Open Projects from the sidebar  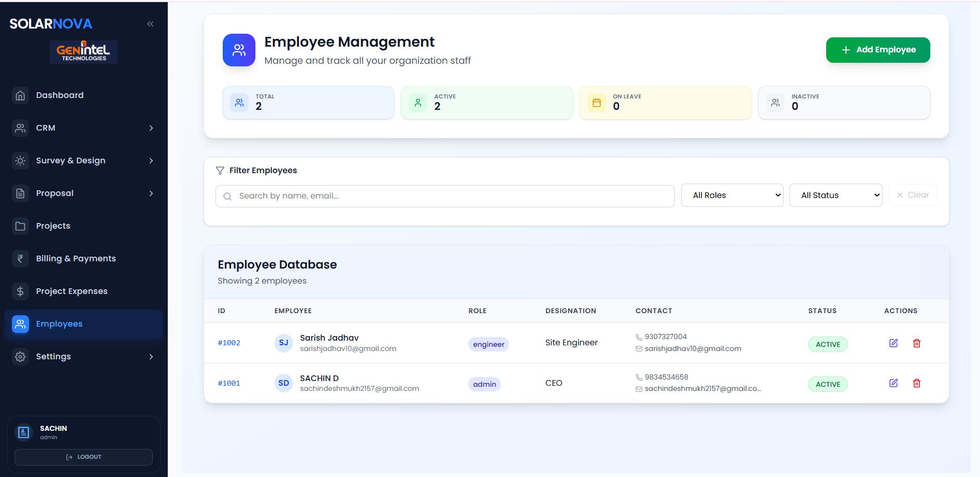point(53,226)
